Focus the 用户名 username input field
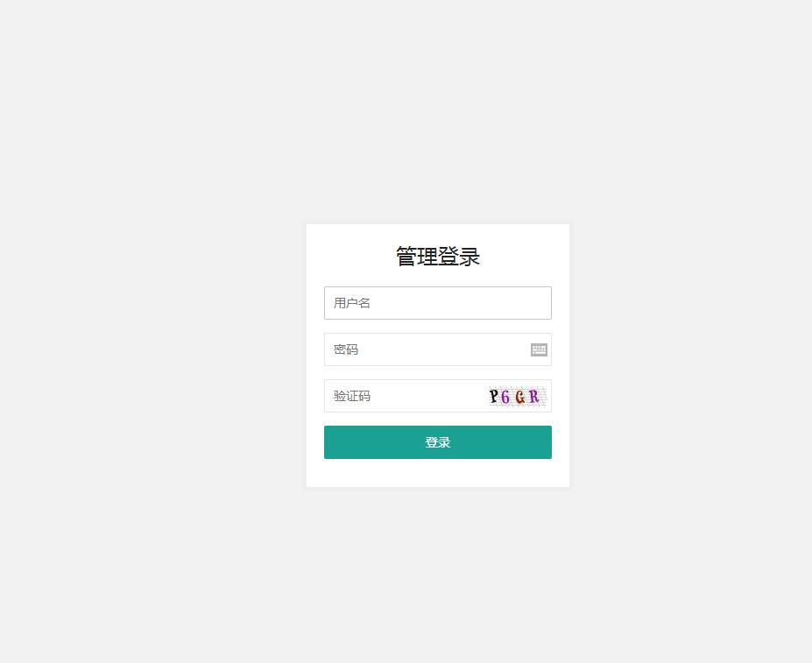Viewport: 812px width, 663px height. coord(438,303)
